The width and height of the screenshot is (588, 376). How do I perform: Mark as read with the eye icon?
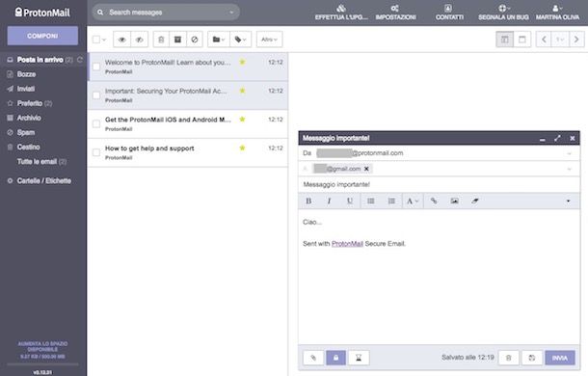[x=121, y=40]
